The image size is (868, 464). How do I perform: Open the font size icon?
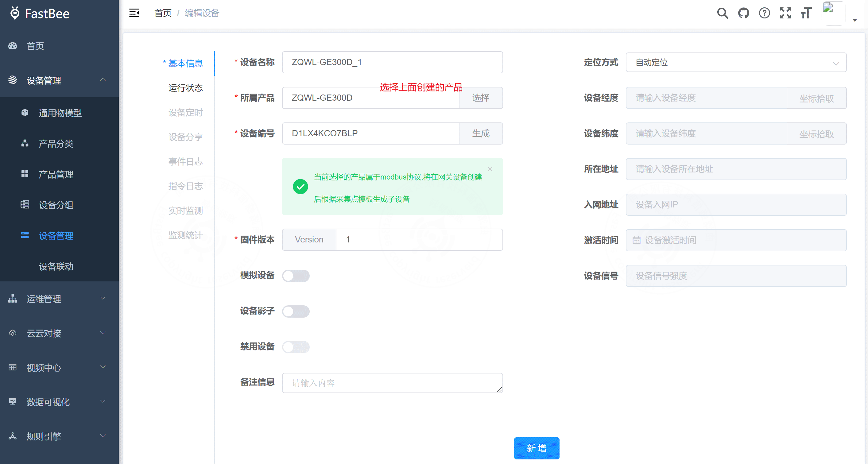coord(806,13)
